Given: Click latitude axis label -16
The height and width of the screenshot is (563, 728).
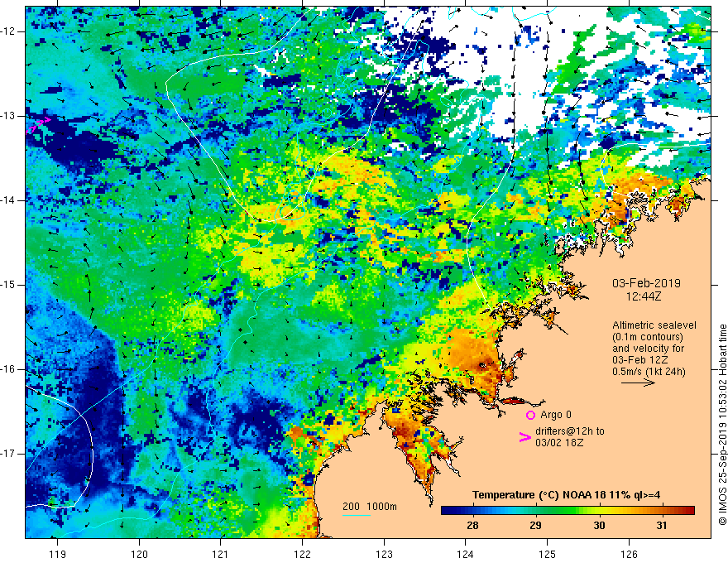Looking at the screenshot, I should tap(8, 369).
